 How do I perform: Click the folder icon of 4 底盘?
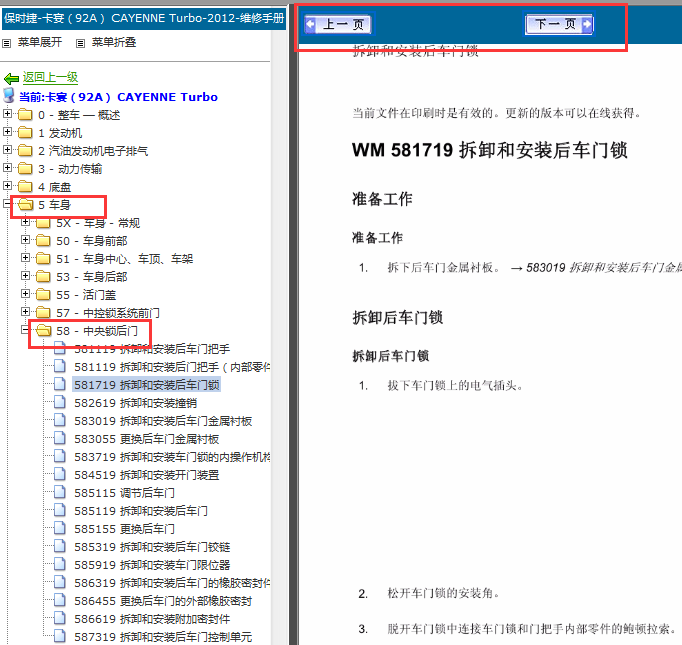pyautogui.click(x=25, y=187)
